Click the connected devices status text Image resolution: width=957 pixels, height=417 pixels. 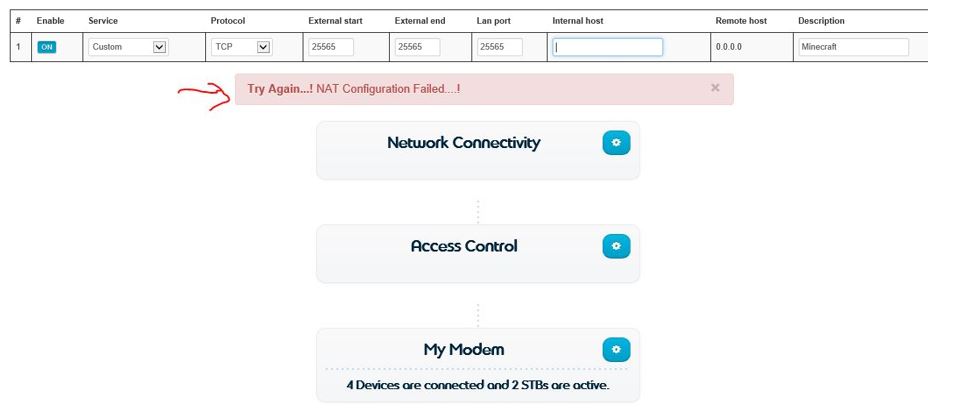point(477,384)
